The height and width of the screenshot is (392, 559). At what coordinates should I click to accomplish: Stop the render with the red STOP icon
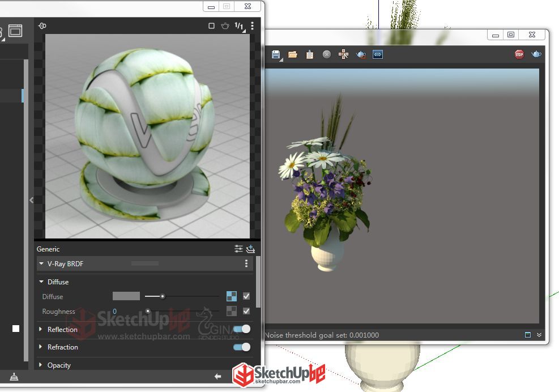coord(519,54)
